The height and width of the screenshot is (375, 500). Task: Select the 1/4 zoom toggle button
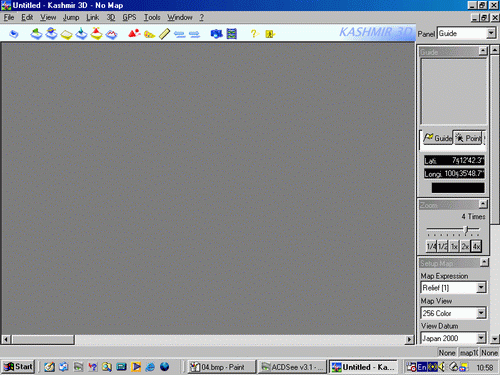click(x=431, y=246)
